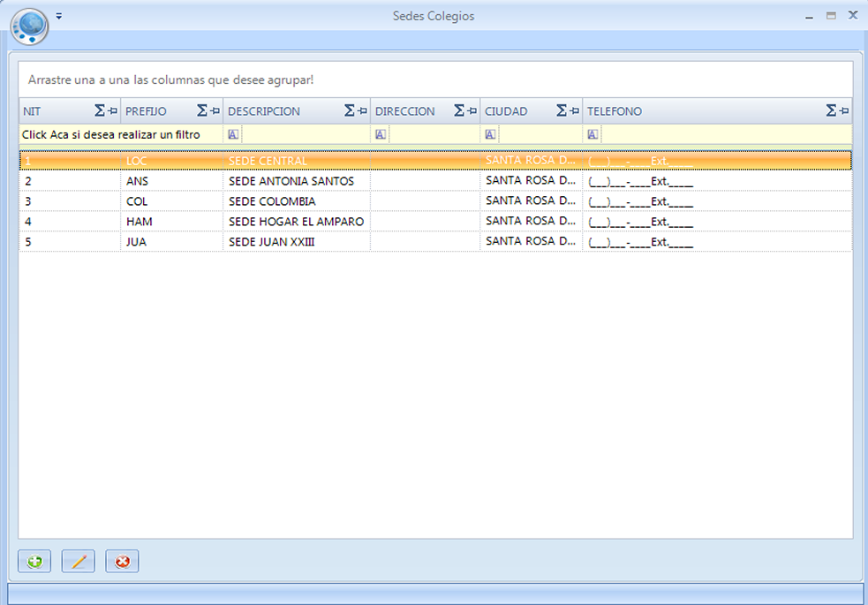Select the SEDE ANTONIA SANTOS row

[x=291, y=181]
